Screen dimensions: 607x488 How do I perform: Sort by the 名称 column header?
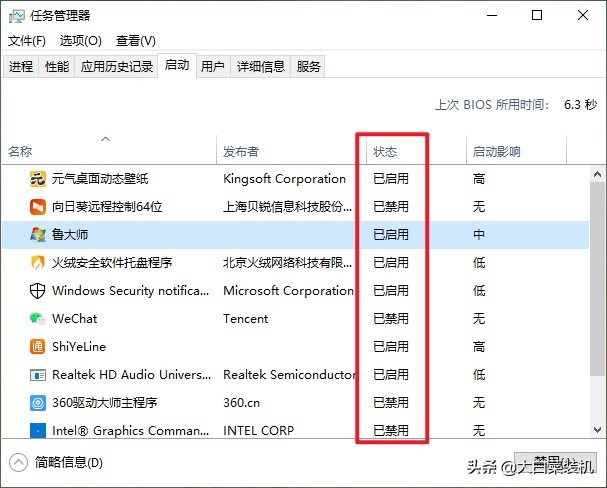20,151
